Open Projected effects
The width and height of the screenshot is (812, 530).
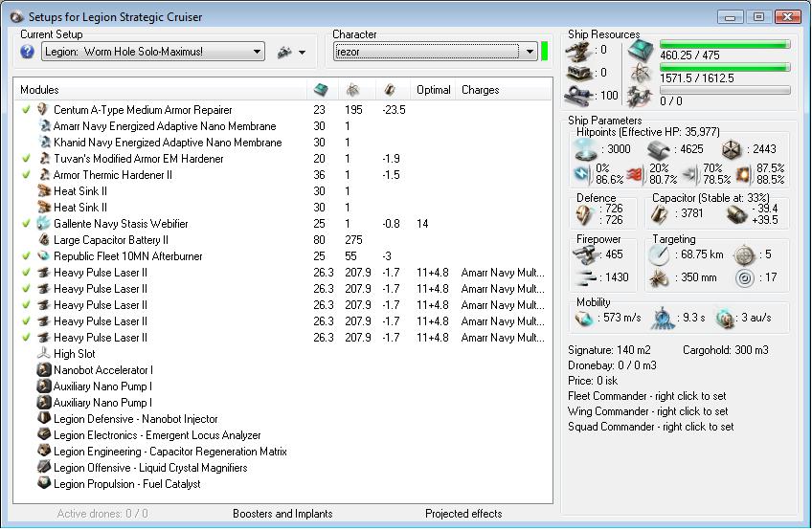(x=463, y=514)
